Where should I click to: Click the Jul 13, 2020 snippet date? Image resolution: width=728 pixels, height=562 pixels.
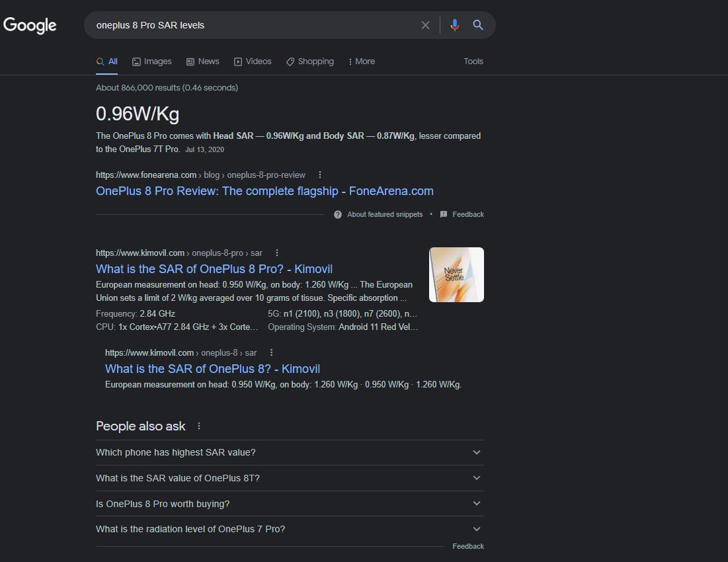205,149
